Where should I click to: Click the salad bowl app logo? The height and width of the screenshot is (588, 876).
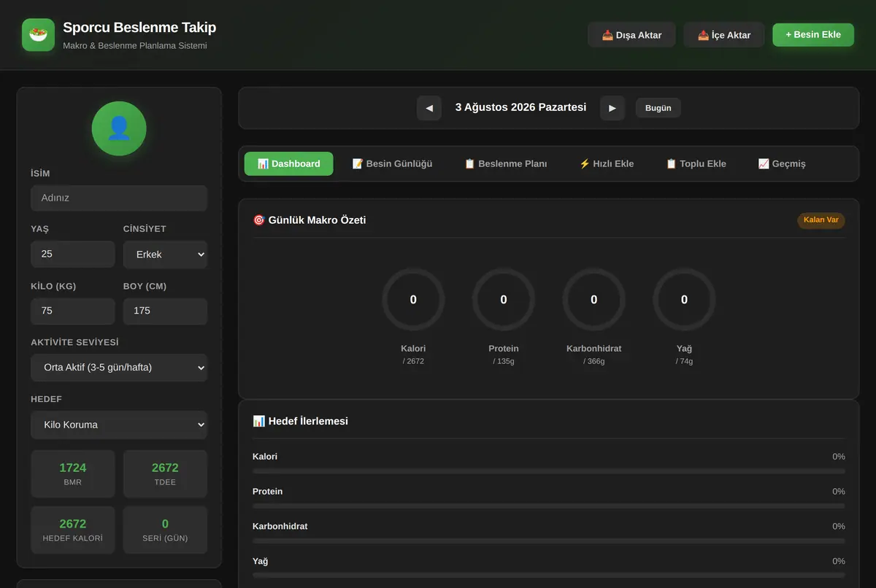[38, 35]
